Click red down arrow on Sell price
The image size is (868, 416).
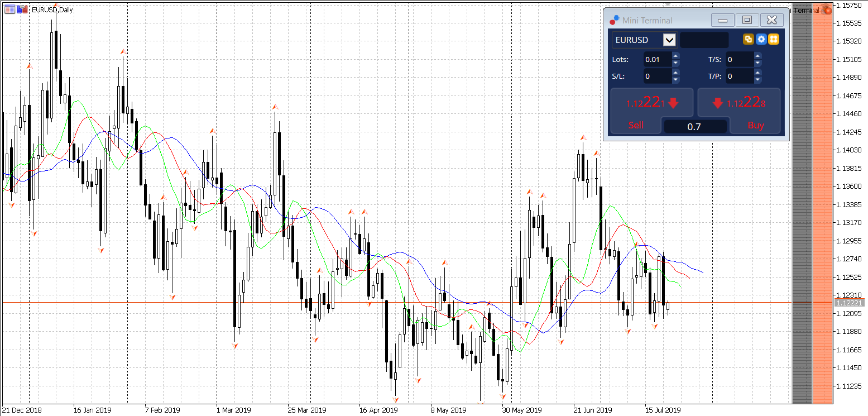673,103
